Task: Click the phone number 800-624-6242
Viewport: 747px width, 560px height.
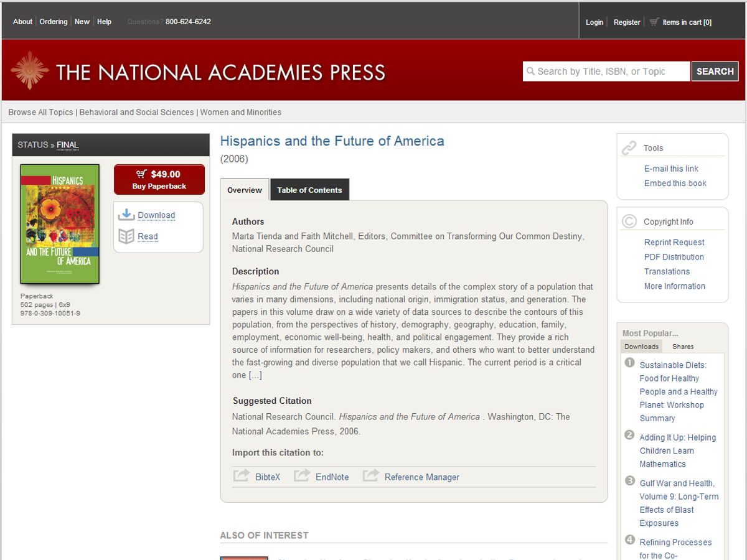Action: [188, 22]
